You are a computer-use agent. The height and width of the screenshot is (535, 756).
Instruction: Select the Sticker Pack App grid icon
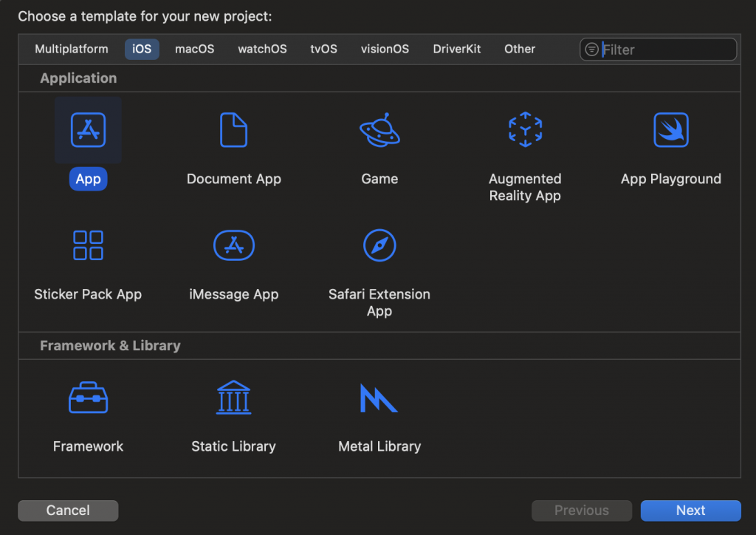tap(88, 245)
